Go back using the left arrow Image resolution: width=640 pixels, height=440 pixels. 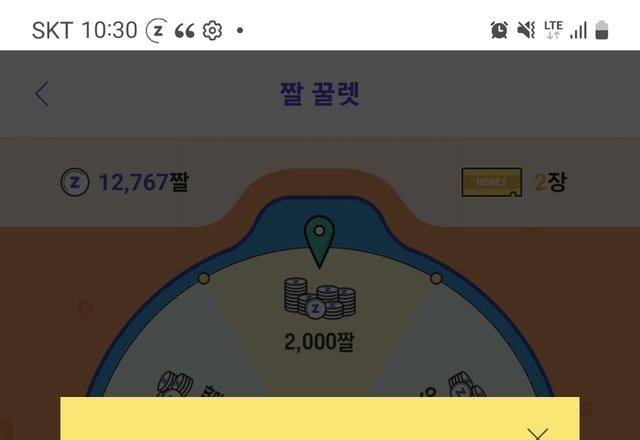(42, 93)
